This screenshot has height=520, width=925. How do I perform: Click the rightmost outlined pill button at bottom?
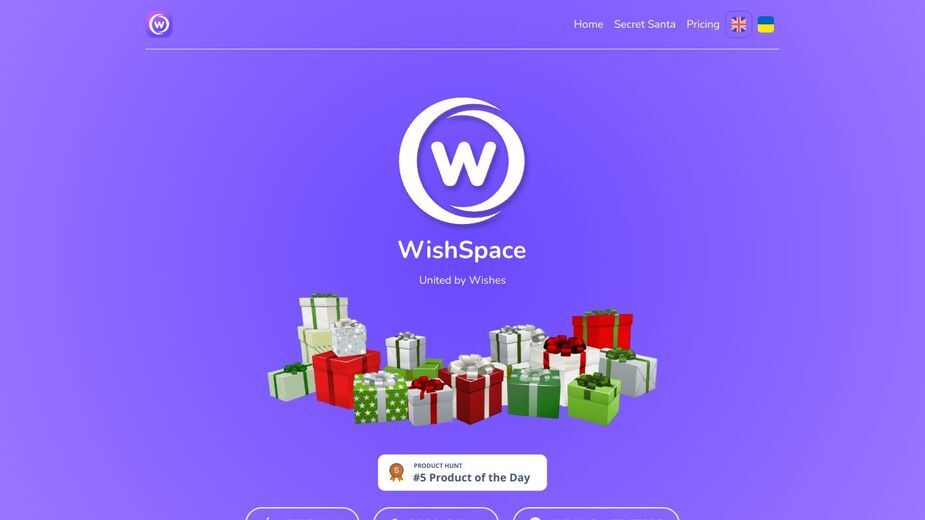tap(596, 514)
